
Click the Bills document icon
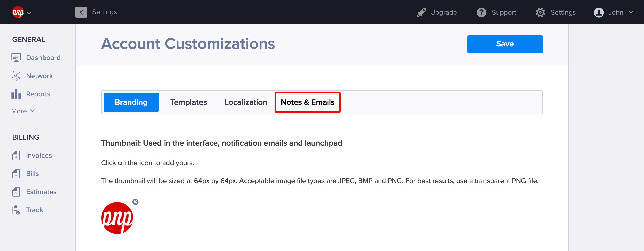[16, 174]
